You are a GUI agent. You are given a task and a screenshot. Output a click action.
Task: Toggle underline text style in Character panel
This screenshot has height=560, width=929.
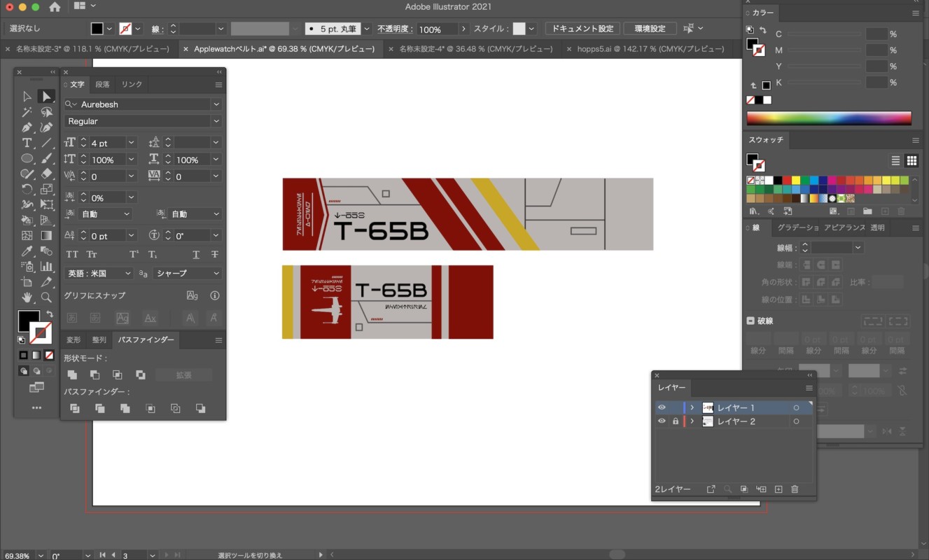[x=196, y=255]
